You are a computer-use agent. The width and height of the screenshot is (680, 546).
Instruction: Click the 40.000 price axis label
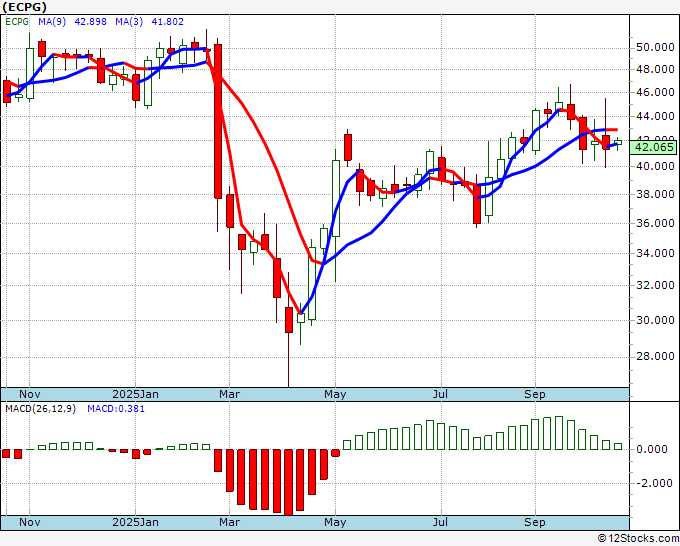click(655, 166)
